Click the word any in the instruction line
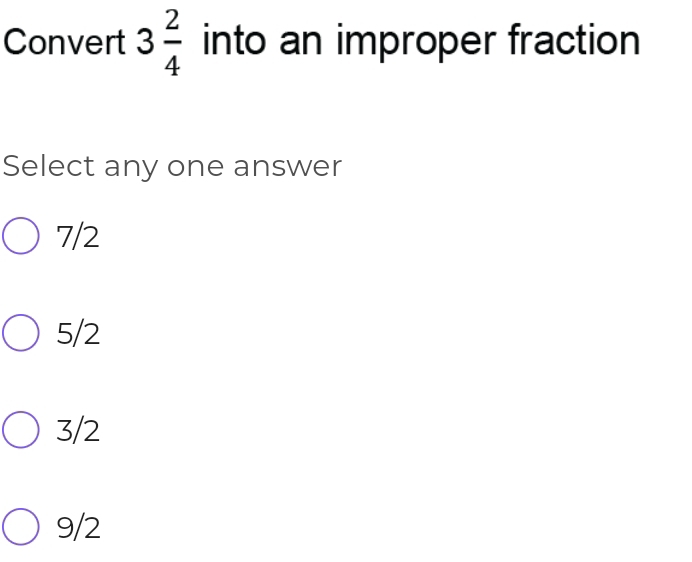 click(x=130, y=168)
